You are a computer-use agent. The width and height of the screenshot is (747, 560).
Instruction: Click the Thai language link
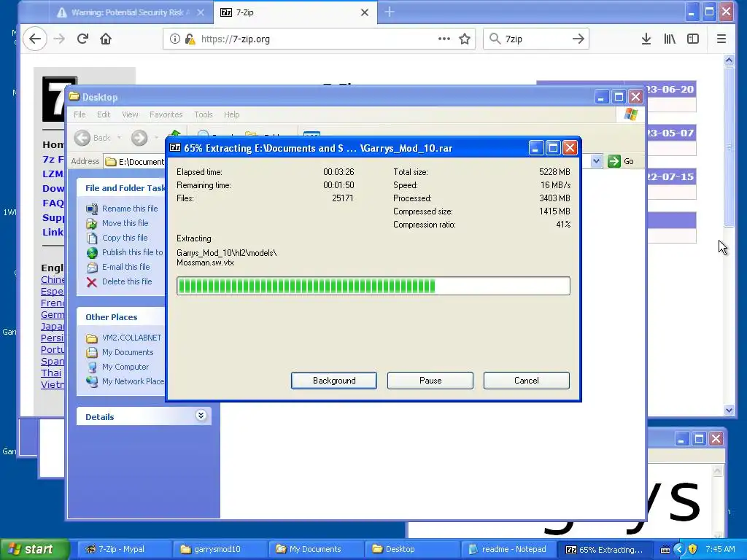click(51, 373)
